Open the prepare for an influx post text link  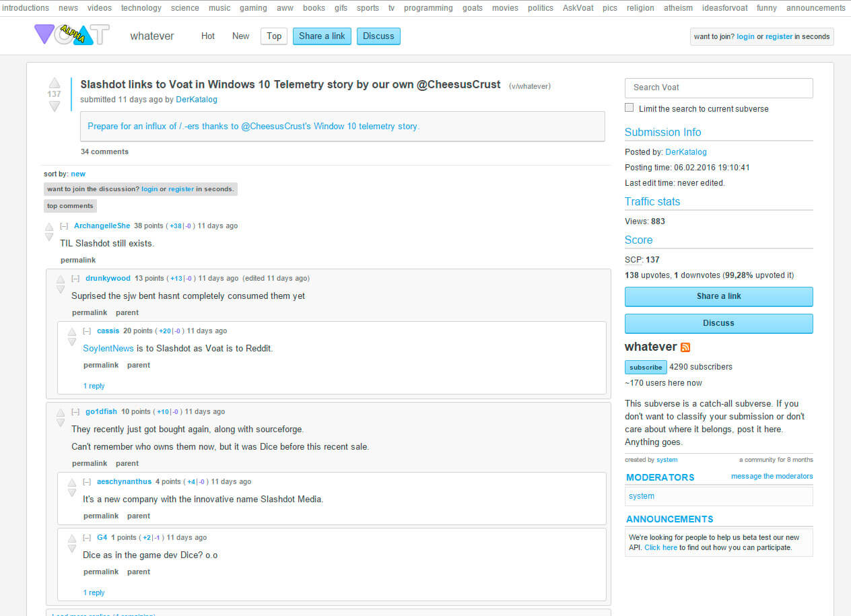(x=253, y=126)
